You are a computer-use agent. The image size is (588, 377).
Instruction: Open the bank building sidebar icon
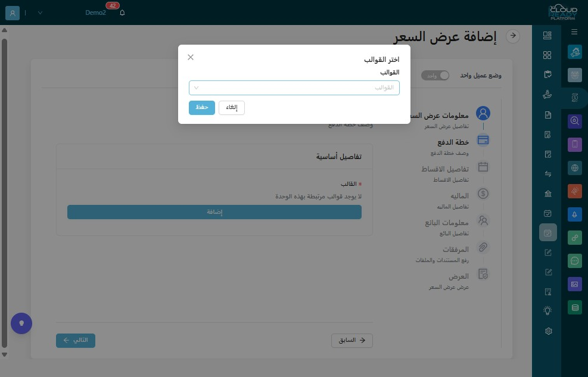coord(547,194)
